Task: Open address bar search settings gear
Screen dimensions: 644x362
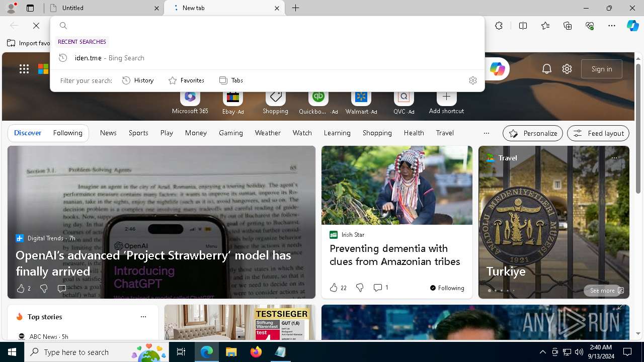Action: (472, 80)
